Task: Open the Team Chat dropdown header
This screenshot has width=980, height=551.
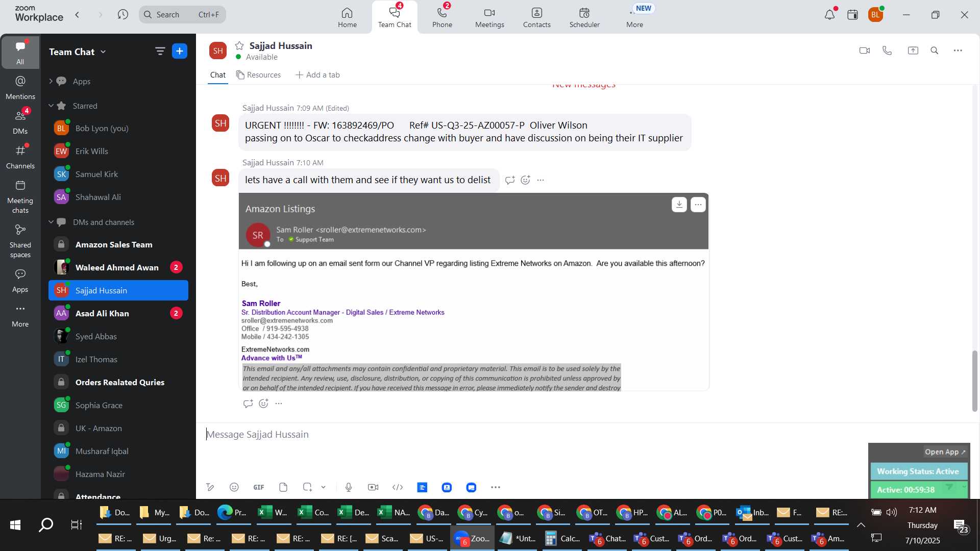Action: (78, 52)
